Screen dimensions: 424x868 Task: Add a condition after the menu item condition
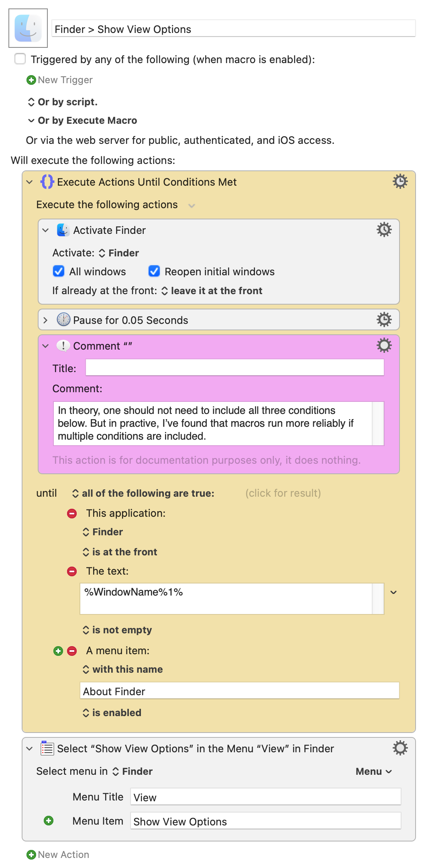[58, 651]
